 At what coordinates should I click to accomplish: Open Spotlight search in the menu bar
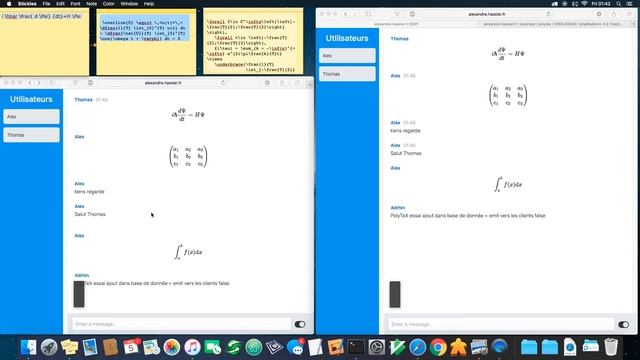(x=619, y=4)
